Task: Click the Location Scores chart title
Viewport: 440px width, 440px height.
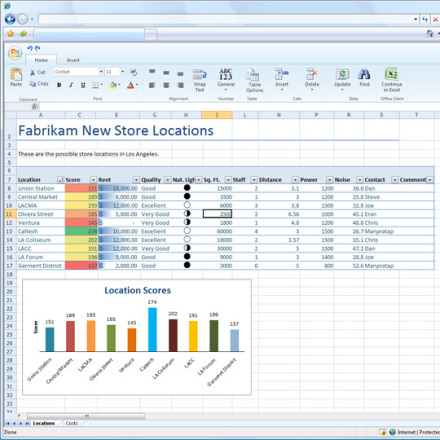Action: click(138, 290)
